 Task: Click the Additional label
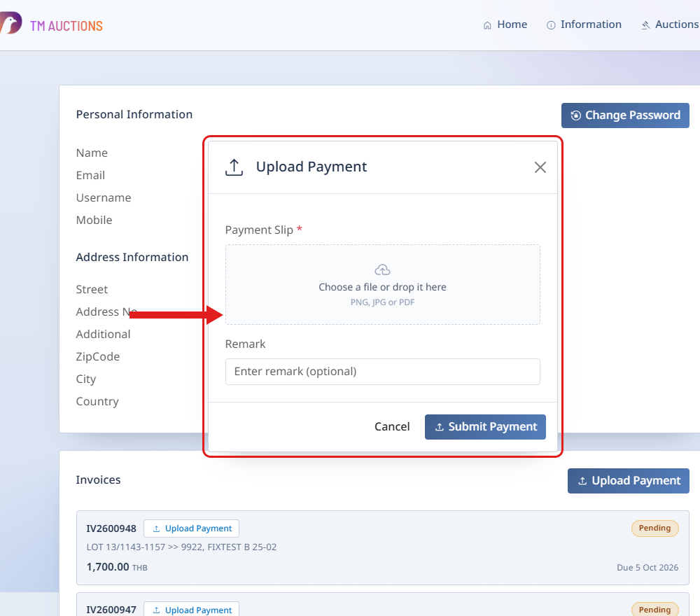103,335
